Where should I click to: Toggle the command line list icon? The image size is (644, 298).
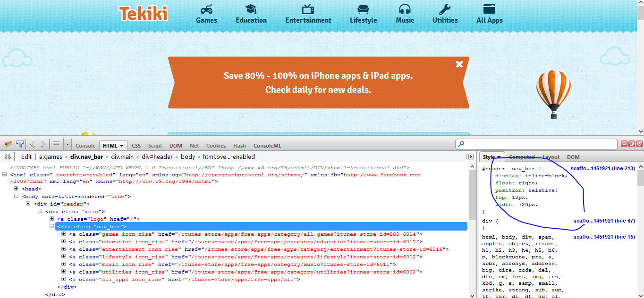point(56,144)
